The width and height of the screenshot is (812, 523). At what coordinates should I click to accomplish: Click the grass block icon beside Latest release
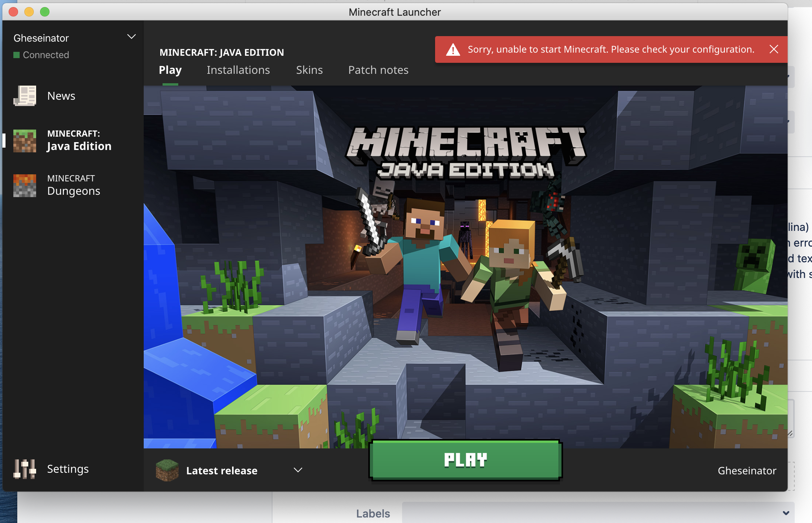tap(167, 470)
